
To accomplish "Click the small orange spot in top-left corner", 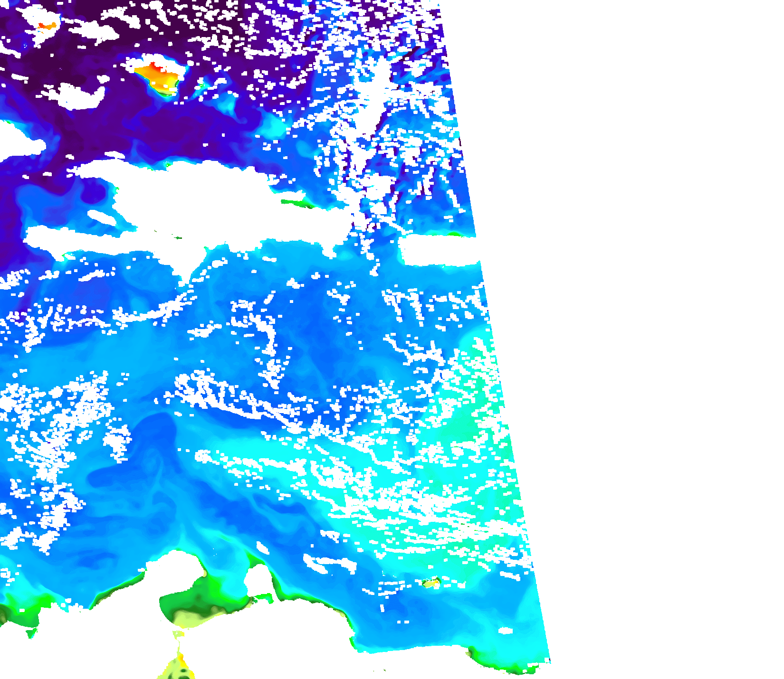I will pyautogui.click(x=47, y=26).
